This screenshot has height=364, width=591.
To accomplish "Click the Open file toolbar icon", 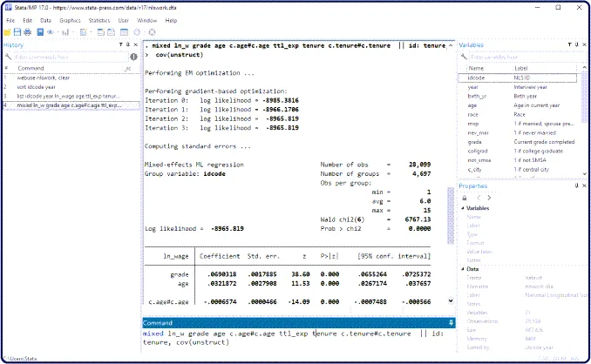I will (7, 32).
